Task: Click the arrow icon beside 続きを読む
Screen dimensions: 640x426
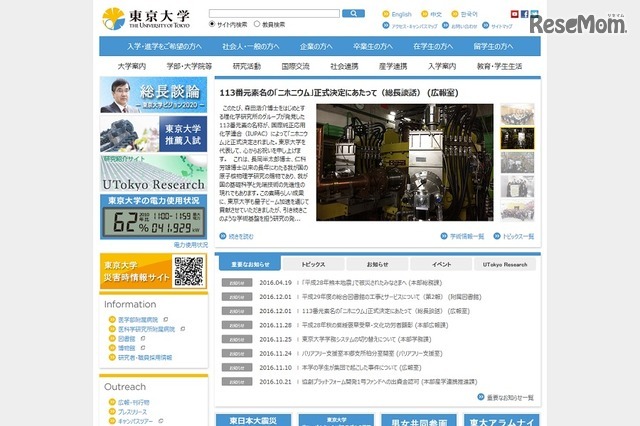Action: 223,236
